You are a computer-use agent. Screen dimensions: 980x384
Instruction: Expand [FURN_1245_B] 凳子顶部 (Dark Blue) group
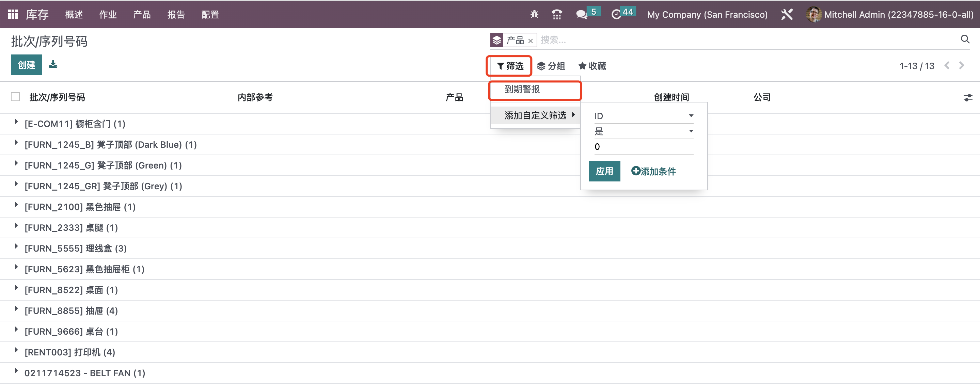point(16,143)
